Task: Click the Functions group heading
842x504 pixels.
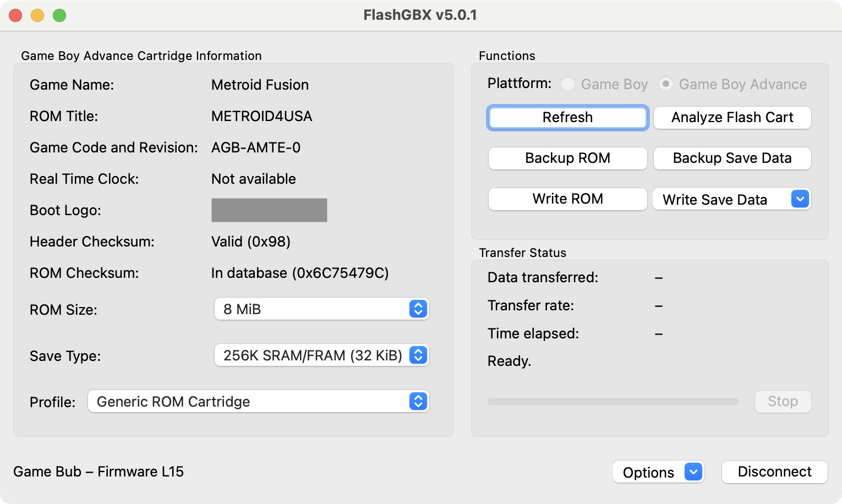Action: click(507, 56)
